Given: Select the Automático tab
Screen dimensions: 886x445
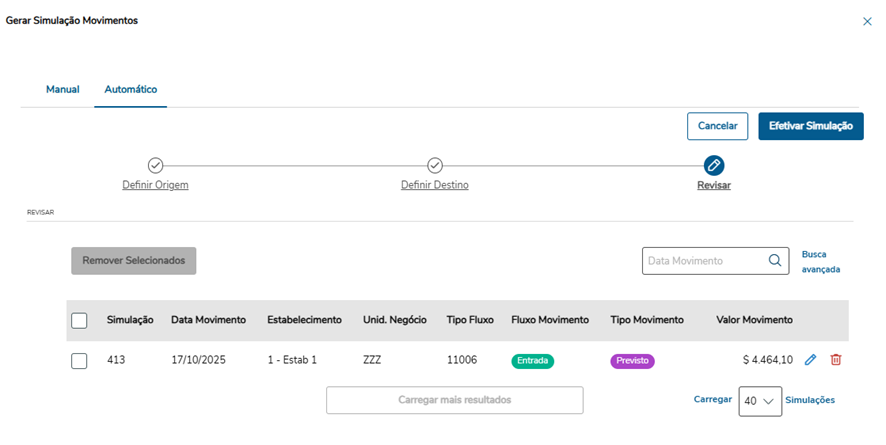Looking at the screenshot, I should (131, 89).
